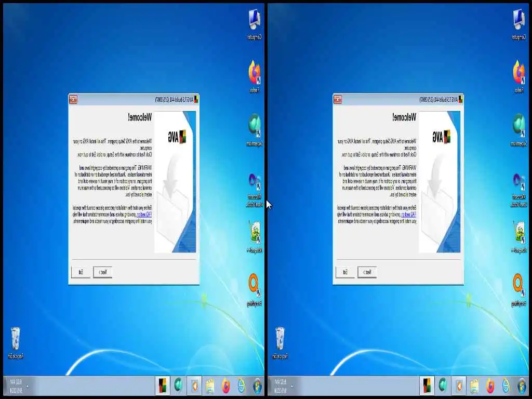Open the Start menu on left taskbar

point(257,386)
